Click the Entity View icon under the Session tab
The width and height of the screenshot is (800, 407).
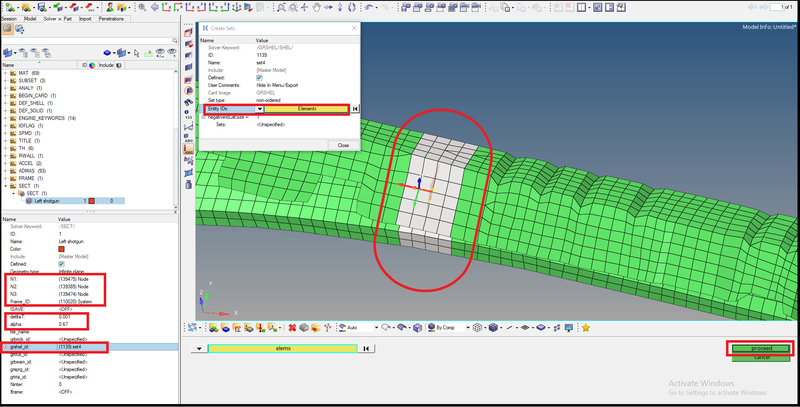(x=7, y=29)
